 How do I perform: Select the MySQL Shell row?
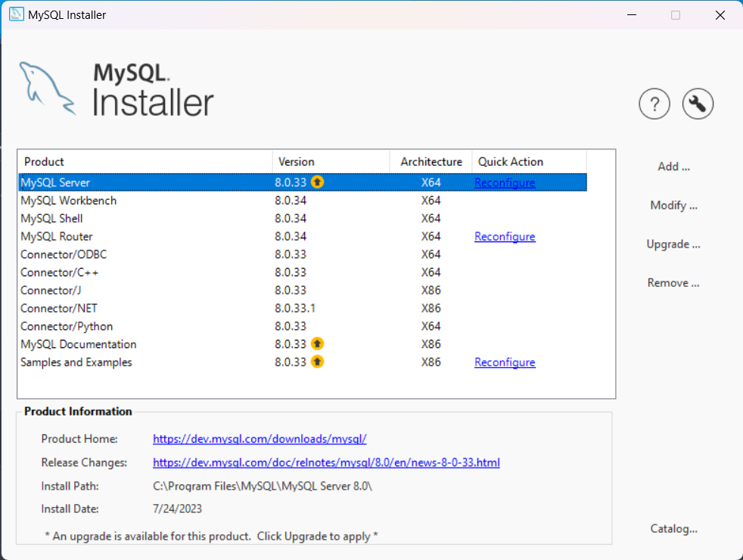pyautogui.click(x=303, y=219)
